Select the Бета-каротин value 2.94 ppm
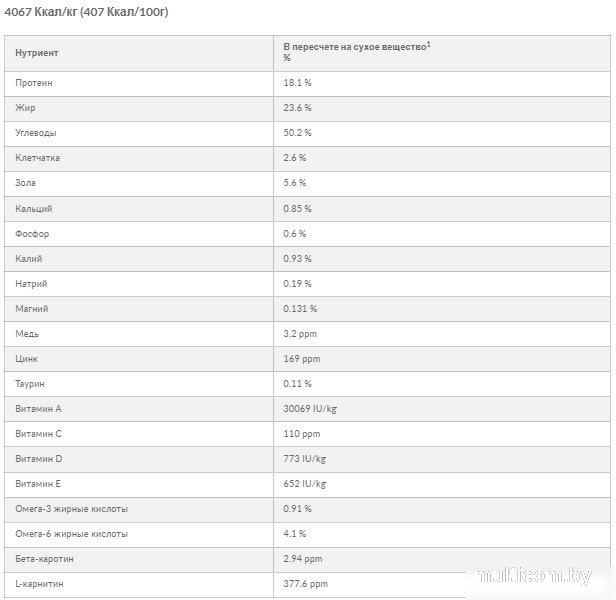 [x=304, y=559]
